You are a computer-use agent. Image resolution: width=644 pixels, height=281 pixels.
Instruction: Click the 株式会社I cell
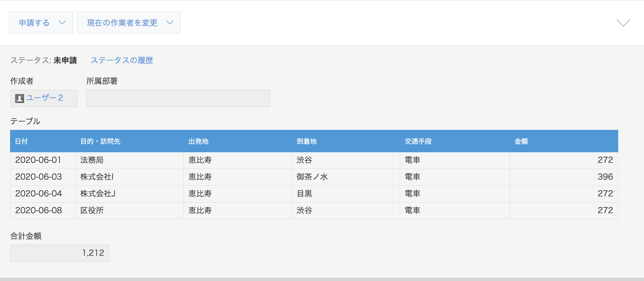click(129, 177)
